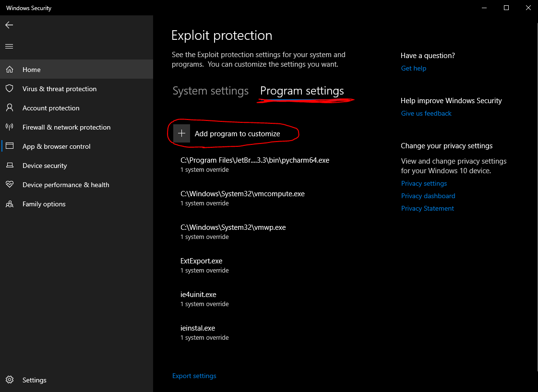Click the Account protection person icon

click(x=9, y=108)
